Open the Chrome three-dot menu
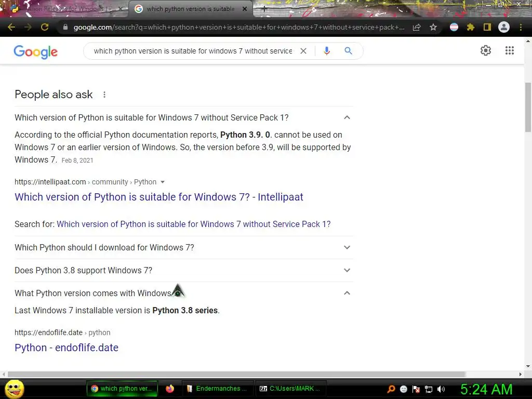The width and height of the screenshot is (532, 399). (x=521, y=27)
